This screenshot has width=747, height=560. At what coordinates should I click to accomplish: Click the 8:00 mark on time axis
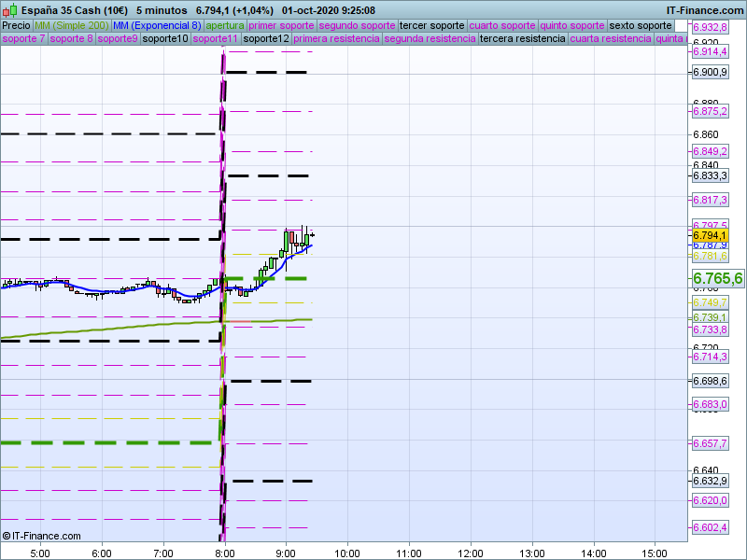[x=224, y=553]
